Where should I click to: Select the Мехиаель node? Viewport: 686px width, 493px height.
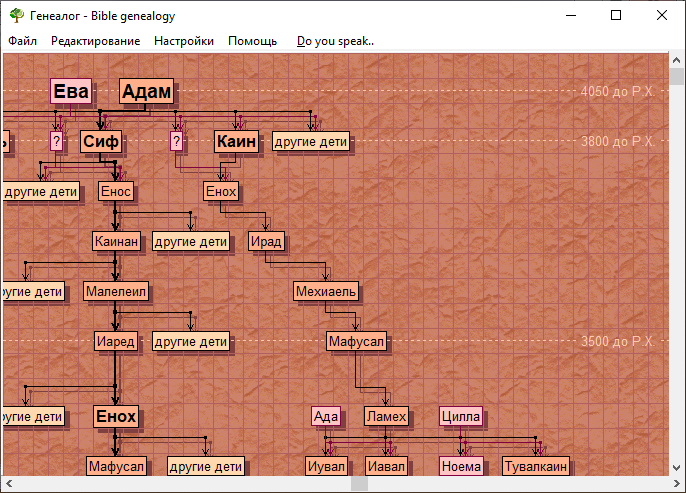pyautogui.click(x=326, y=292)
